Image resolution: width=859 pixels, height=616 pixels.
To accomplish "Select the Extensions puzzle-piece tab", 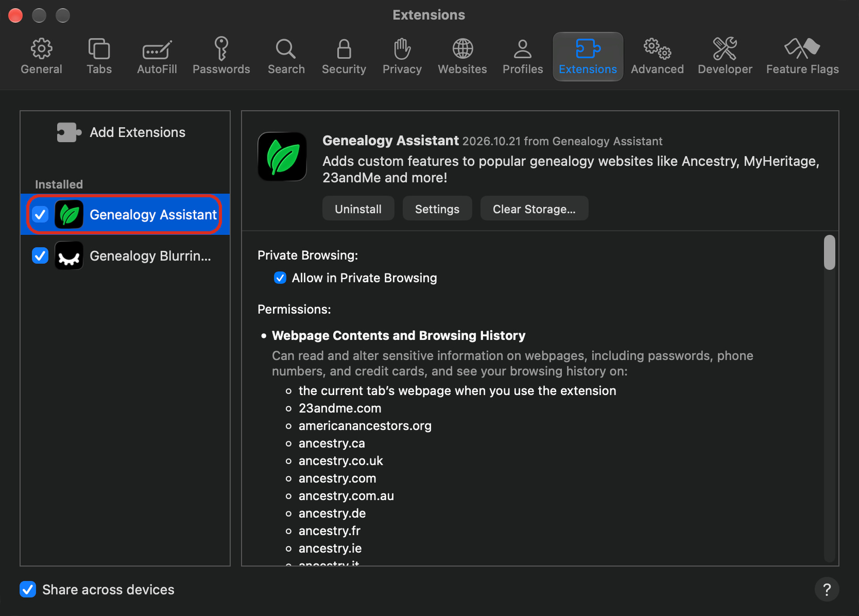I will click(x=587, y=56).
